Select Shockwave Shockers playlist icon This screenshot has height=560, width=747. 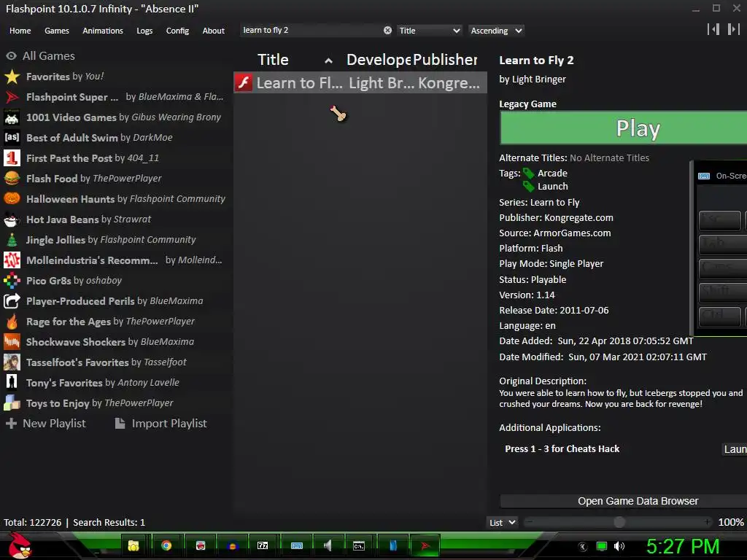[x=12, y=342]
